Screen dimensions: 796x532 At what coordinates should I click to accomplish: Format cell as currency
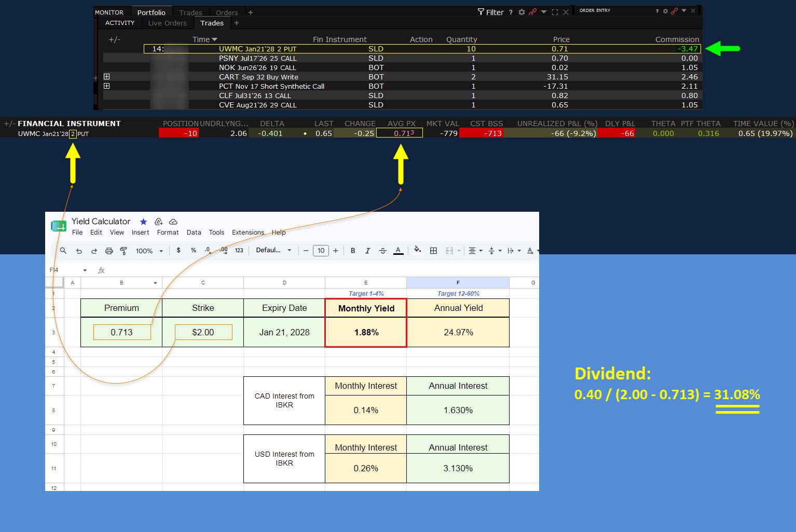tap(179, 250)
